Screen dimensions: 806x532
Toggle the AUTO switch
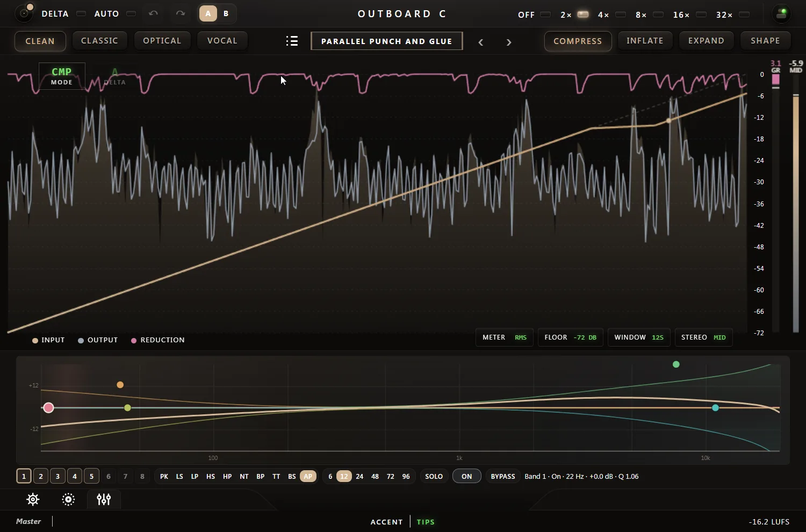point(131,13)
